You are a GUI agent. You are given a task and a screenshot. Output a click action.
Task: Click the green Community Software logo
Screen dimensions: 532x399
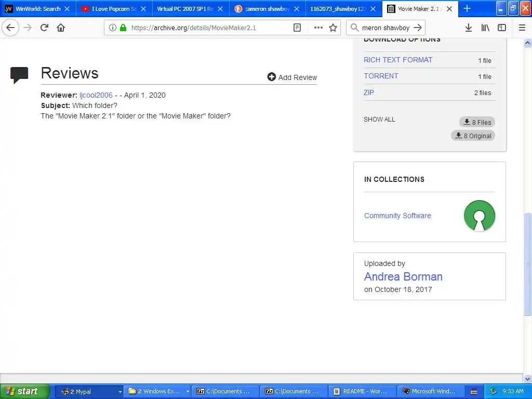click(x=479, y=216)
